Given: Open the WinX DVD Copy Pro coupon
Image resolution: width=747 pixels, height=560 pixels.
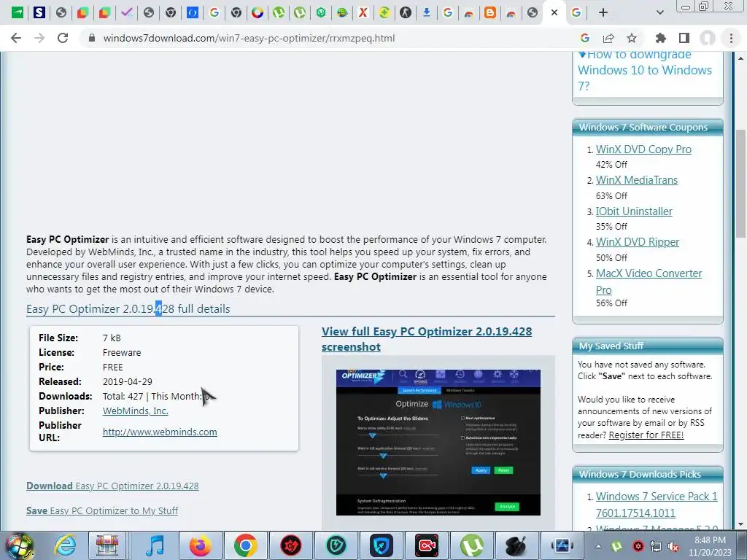Looking at the screenshot, I should [x=643, y=149].
